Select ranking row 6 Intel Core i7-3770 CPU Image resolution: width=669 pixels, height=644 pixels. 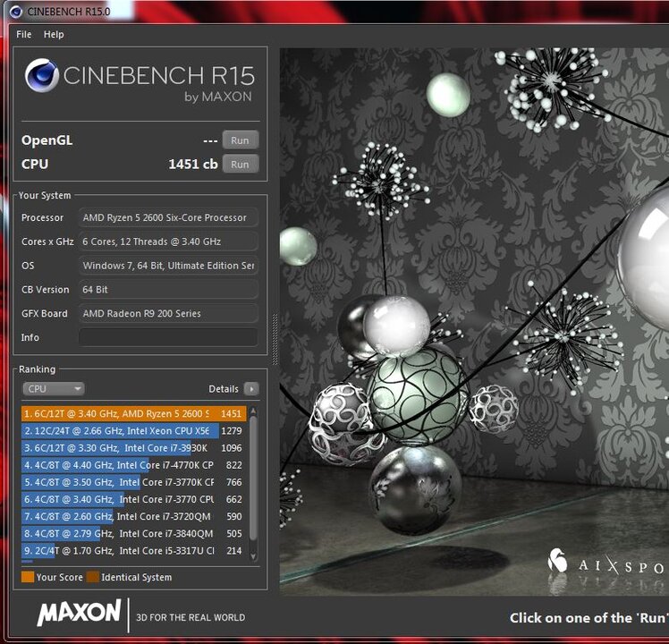134,499
